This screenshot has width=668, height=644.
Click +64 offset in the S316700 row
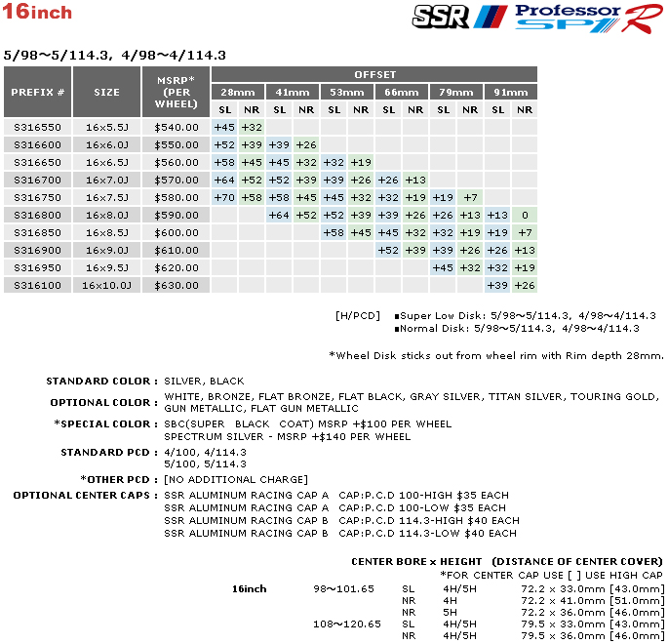[x=224, y=180]
